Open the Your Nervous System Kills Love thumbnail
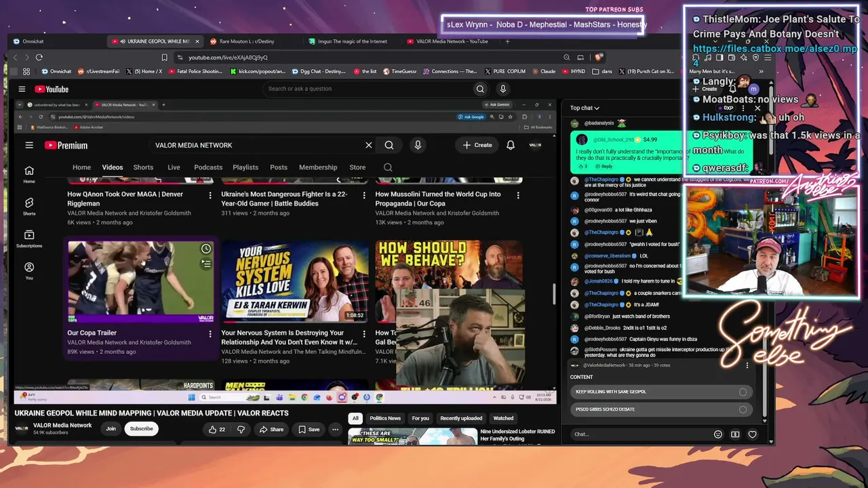868x488 pixels. (295, 282)
